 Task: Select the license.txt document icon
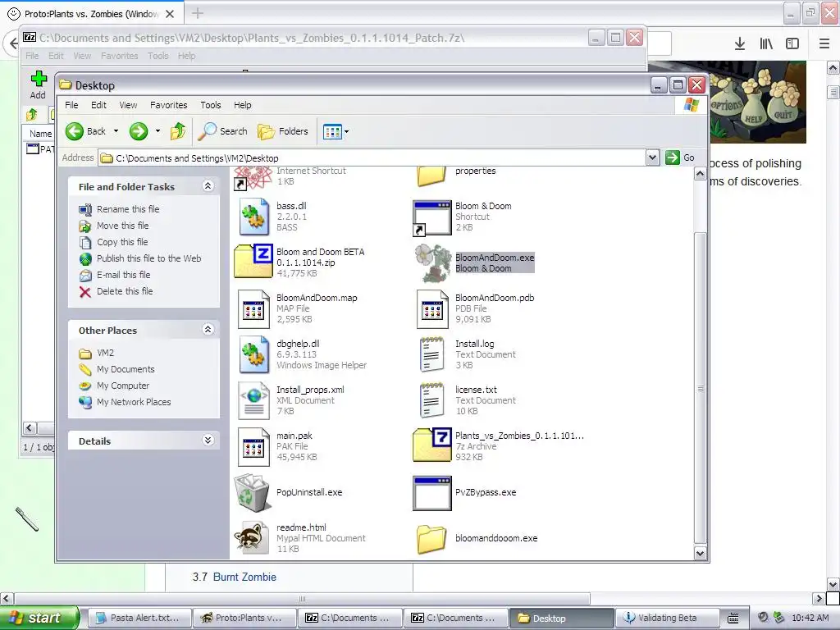coord(431,400)
